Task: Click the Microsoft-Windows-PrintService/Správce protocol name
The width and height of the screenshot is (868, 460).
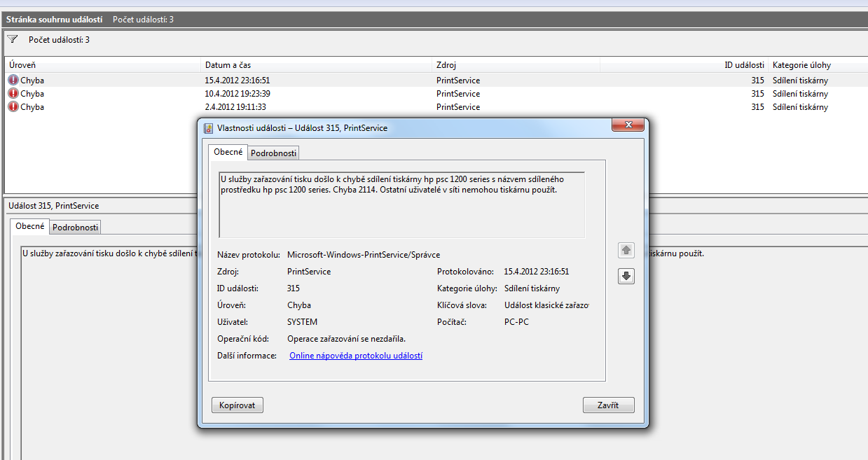Action: click(364, 255)
